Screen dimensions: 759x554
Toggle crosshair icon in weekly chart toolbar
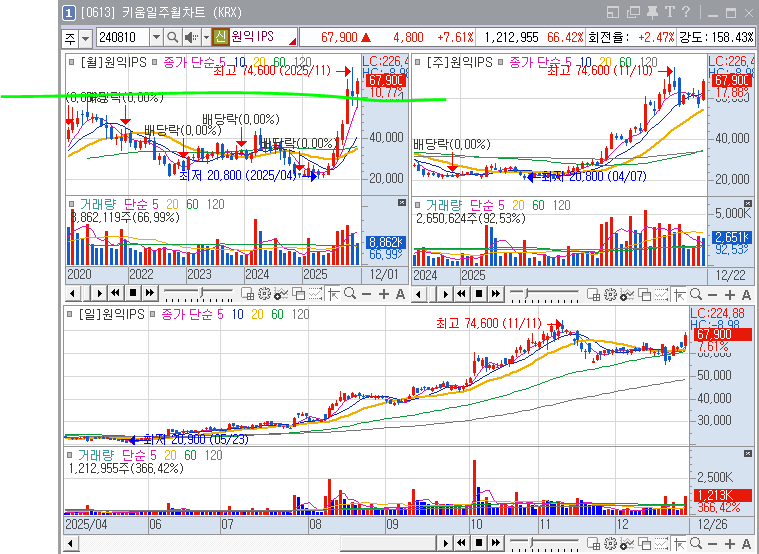coord(679,294)
